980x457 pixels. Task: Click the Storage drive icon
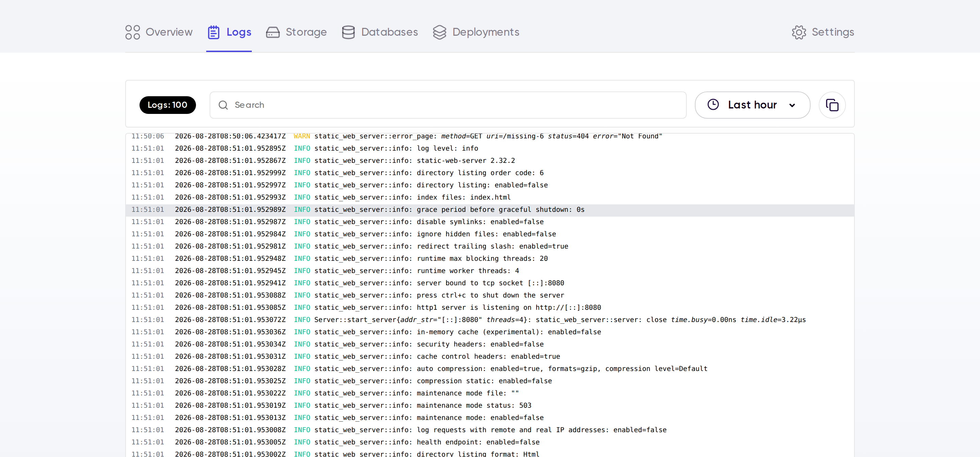(273, 32)
